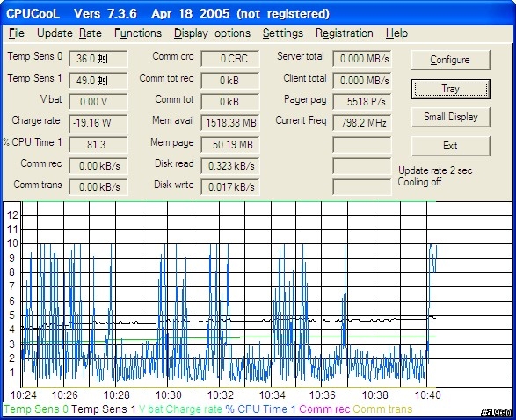This screenshot has width=516, height=420.
Task: Click the Comm rec value field
Action: coord(98,166)
